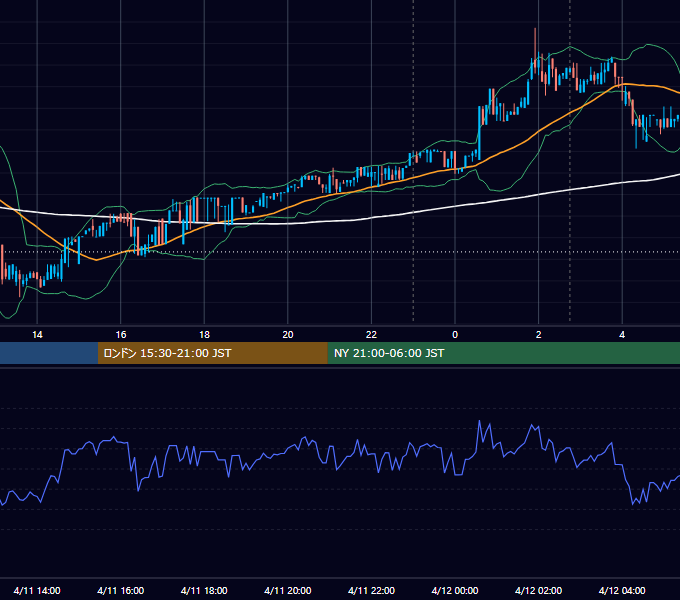The height and width of the screenshot is (600, 680).
Task: Select the ロンドン 15:30-21:00 JST session bar
Action: [212, 353]
